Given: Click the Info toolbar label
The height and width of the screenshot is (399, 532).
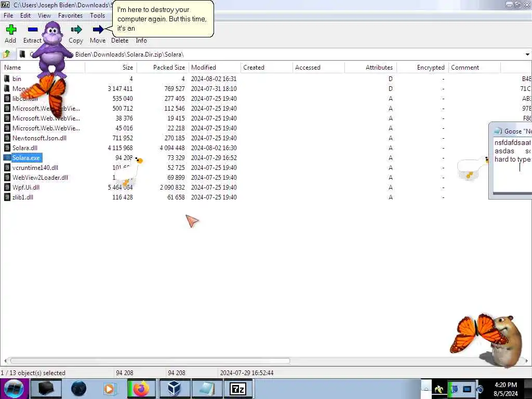Looking at the screenshot, I should tap(141, 41).
